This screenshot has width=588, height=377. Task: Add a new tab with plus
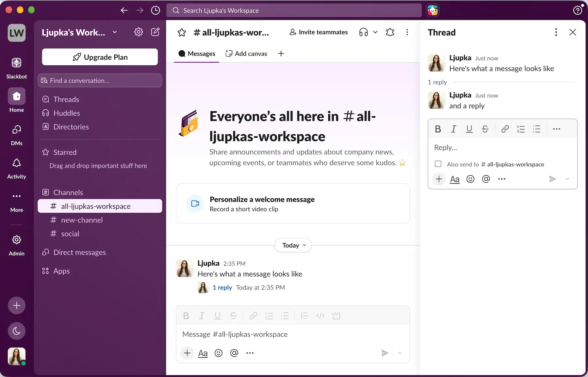(281, 54)
